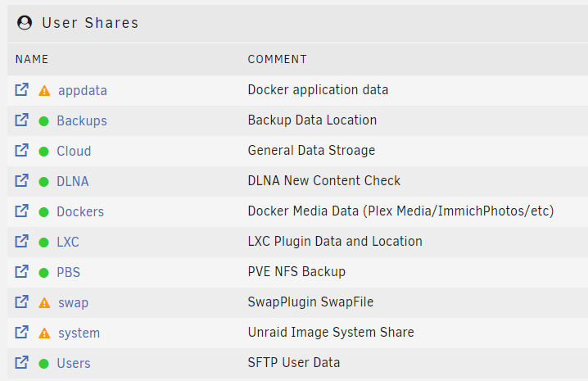Click the COMMENT column header
Image resolution: width=588 pixels, height=381 pixels.
(277, 59)
